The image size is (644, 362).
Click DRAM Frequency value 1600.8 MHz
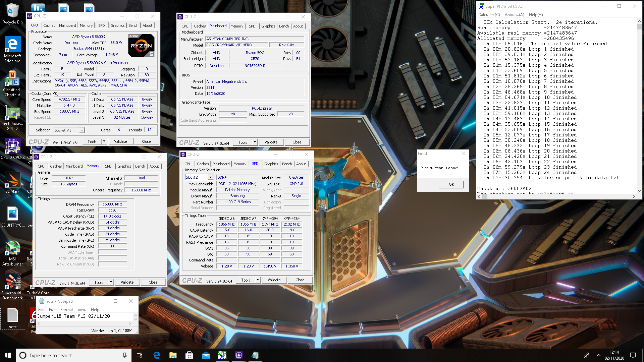tap(112, 204)
